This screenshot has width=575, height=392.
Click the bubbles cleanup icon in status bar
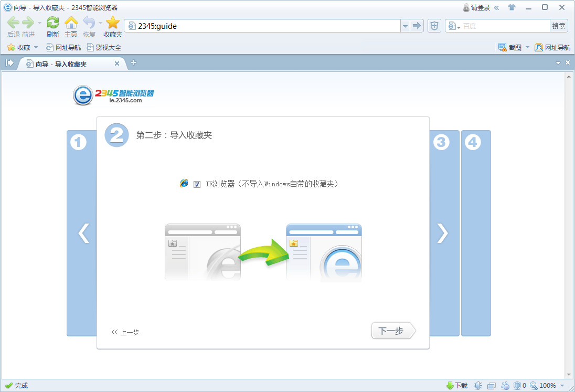click(x=505, y=385)
